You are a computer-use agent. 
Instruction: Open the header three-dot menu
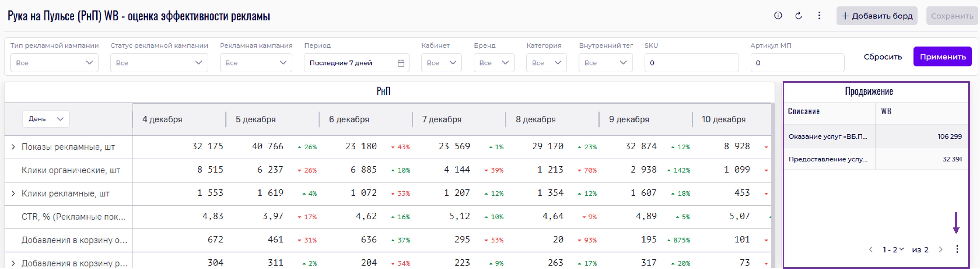pyautogui.click(x=819, y=16)
